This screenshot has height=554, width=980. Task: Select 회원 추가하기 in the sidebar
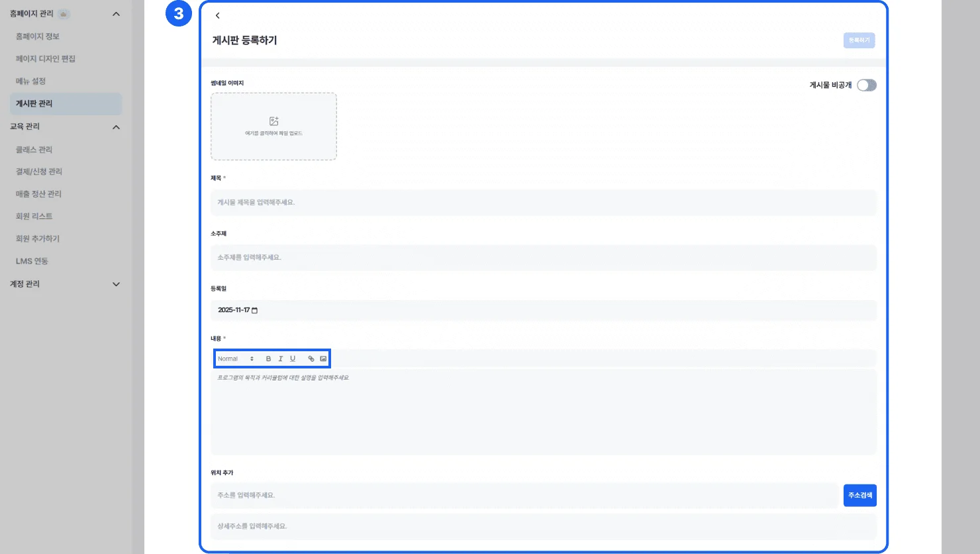click(38, 239)
